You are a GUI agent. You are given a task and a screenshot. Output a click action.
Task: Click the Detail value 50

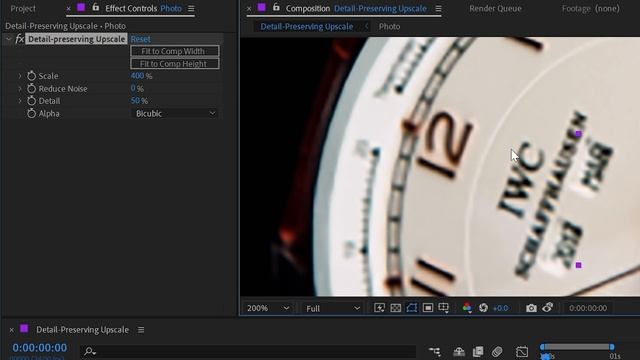tap(135, 100)
